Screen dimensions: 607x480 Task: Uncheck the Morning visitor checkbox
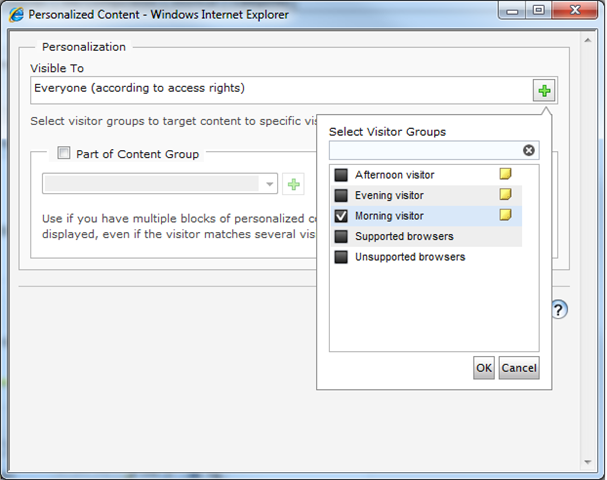[x=341, y=216]
